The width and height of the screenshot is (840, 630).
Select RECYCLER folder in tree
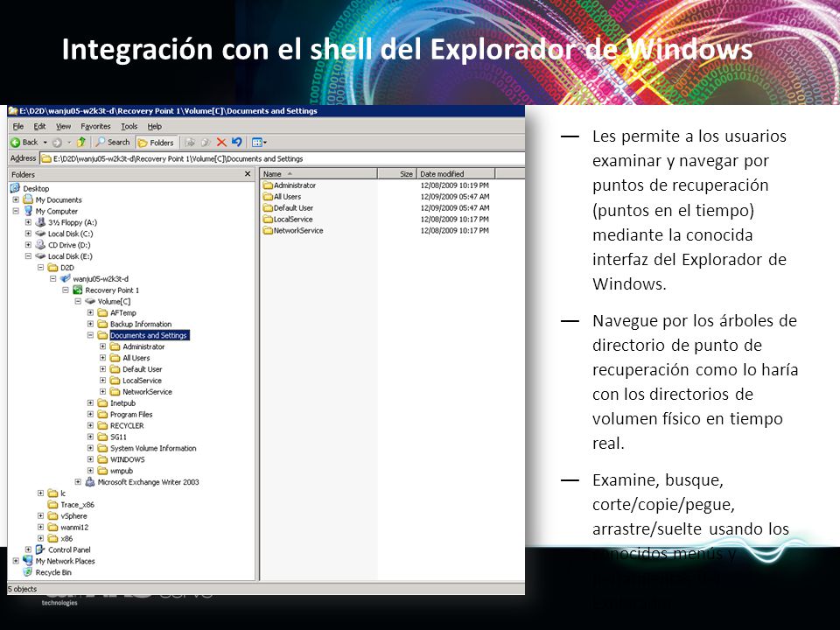coord(127,425)
